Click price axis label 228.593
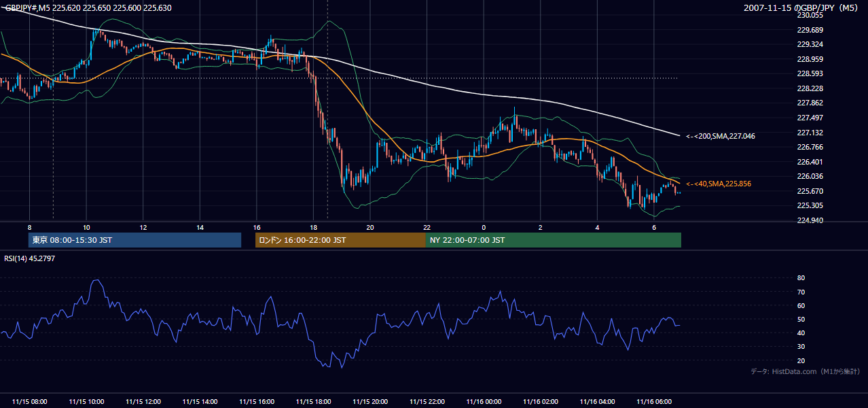Viewport: 868px width, 408px height. point(810,73)
